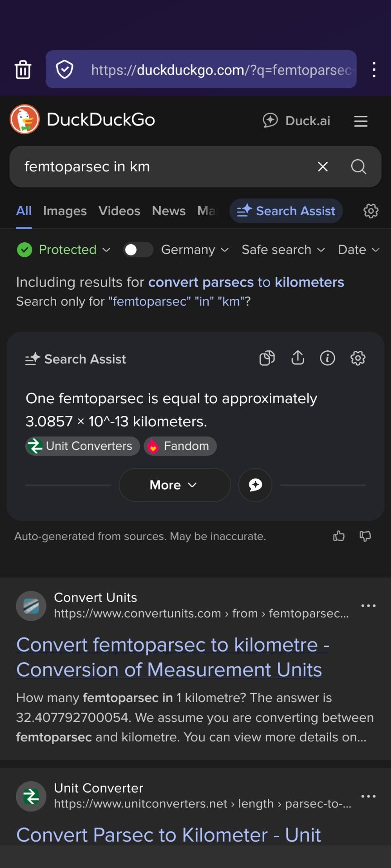The width and height of the screenshot is (391, 868).
Task: Copy the Search Assist answer
Action: tap(267, 358)
